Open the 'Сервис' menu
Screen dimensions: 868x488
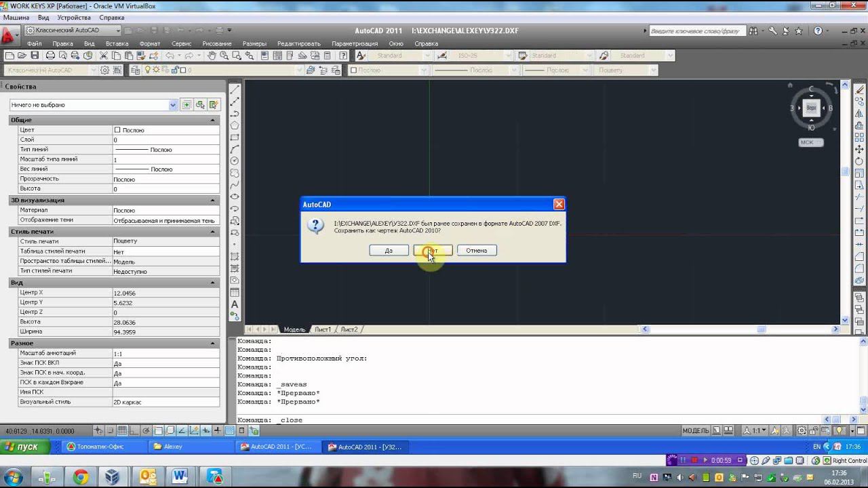tap(181, 43)
